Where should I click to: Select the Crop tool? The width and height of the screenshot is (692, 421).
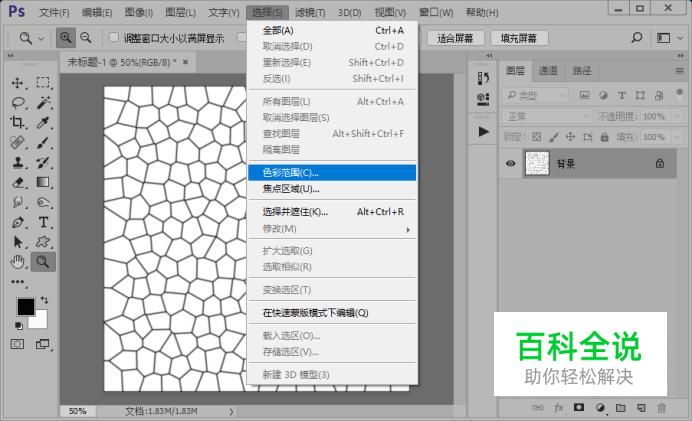(x=18, y=123)
